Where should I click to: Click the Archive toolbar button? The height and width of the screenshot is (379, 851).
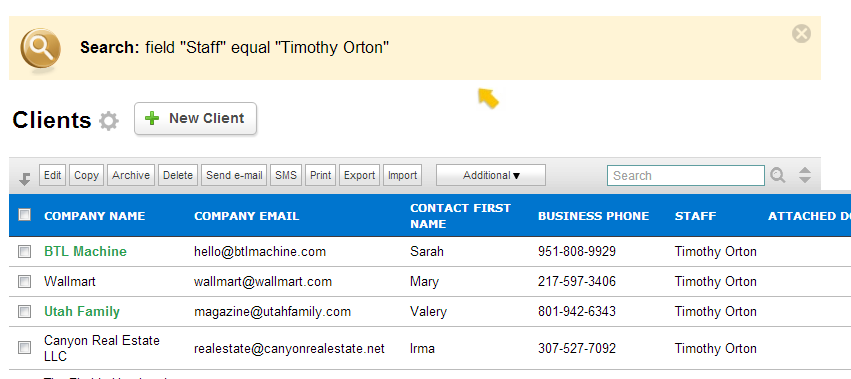[131, 175]
